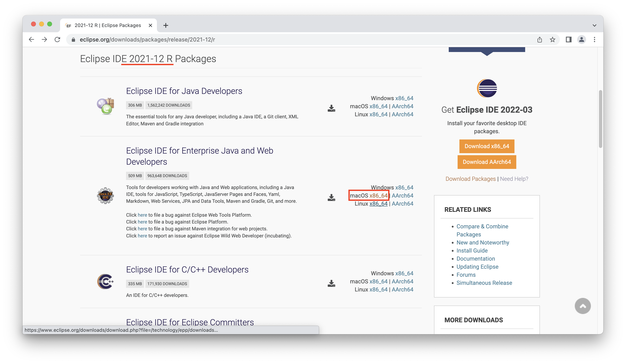
Task: File a bug against Eclipse Platform via here
Action: 142,222
